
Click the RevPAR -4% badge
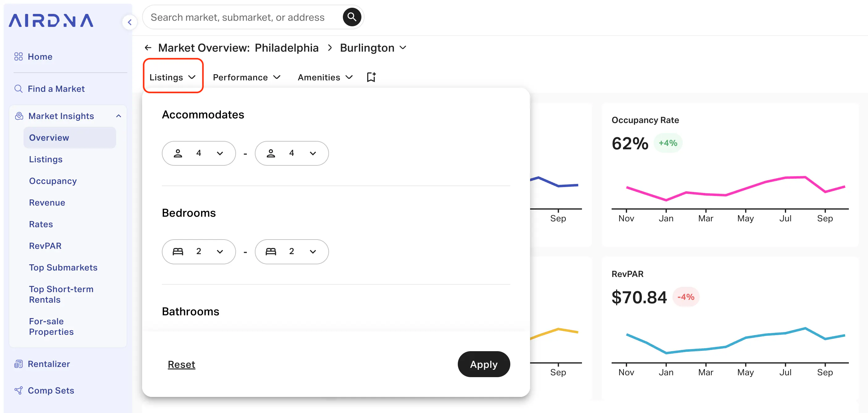click(x=686, y=297)
